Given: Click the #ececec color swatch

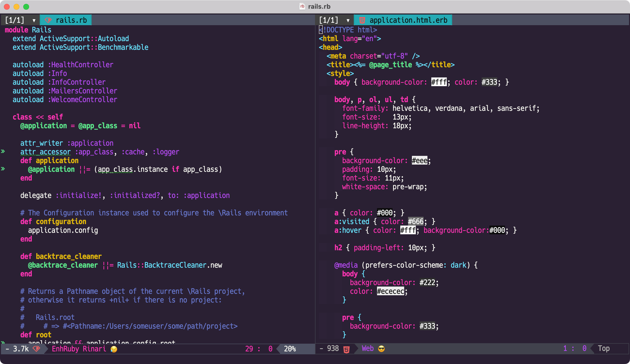Looking at the screenshot, I should [390, 291].
